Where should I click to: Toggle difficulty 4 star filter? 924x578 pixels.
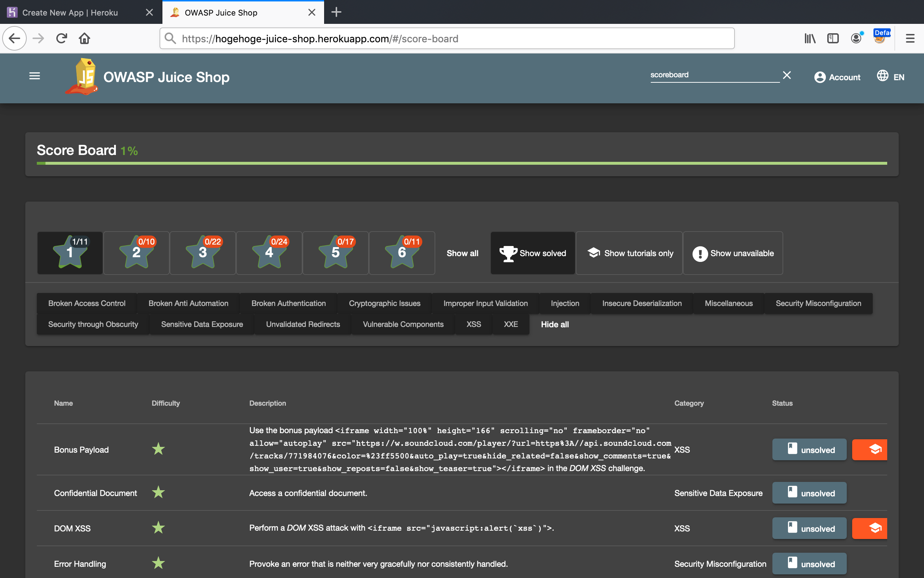pos(269,253)
